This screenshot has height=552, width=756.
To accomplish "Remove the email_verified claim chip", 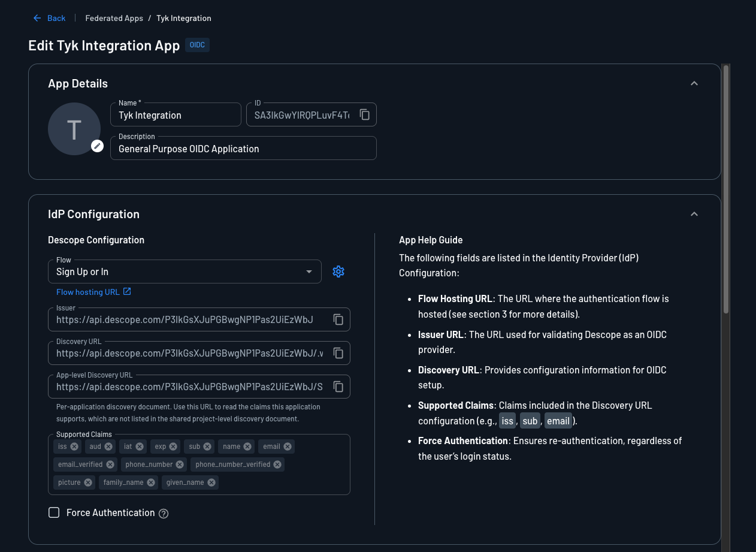I will pos(110,464).
